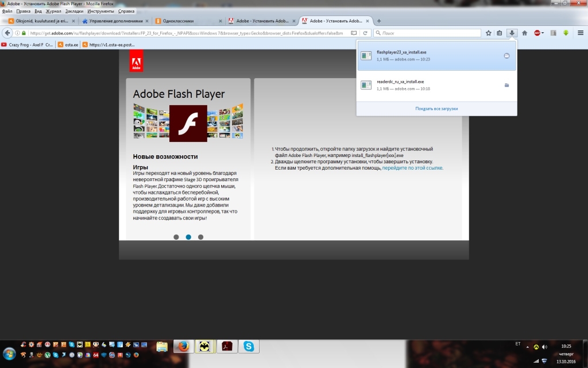The image size is (588, 368).
Task: Open the Закладки menu
Action: 74,11
